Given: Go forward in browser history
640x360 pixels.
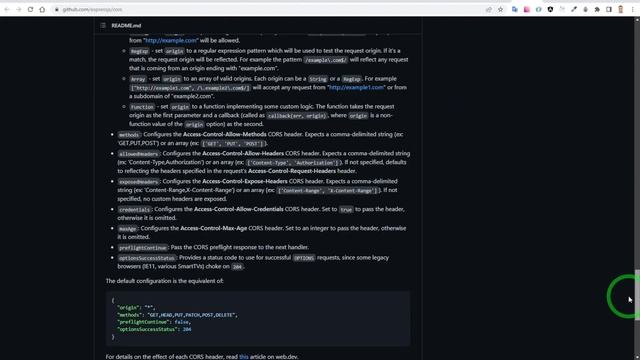Looking at the screenshot, I should [x=18, y=9].
